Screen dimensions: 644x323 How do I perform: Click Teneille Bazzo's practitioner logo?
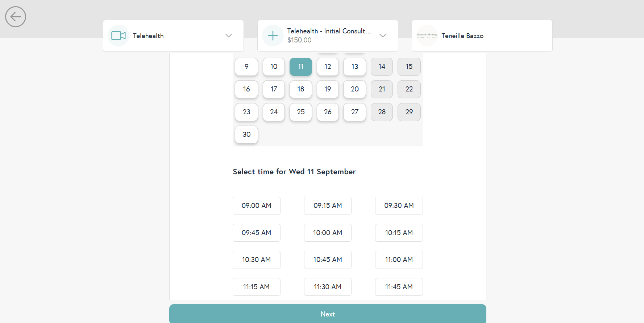pyautogui.click(x=427, y=36)
